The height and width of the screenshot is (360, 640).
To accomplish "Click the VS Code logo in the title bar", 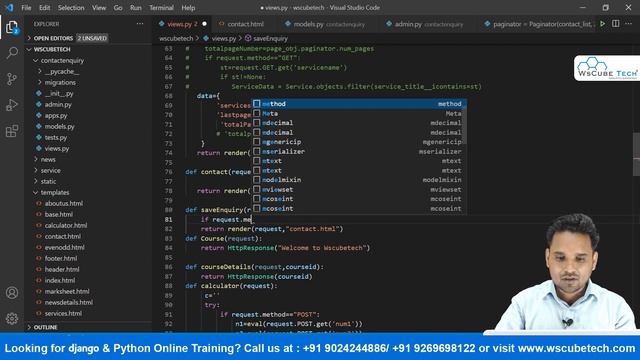I will 9,8.
